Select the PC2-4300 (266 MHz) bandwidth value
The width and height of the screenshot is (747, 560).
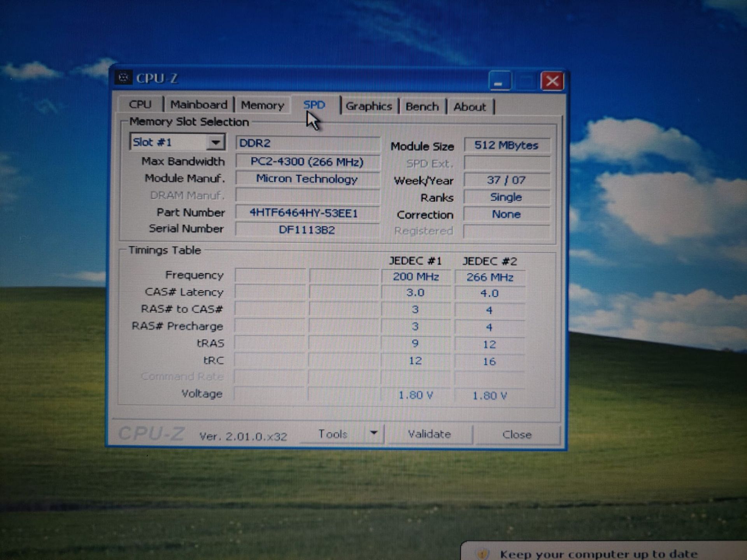[x=307, y=162]
